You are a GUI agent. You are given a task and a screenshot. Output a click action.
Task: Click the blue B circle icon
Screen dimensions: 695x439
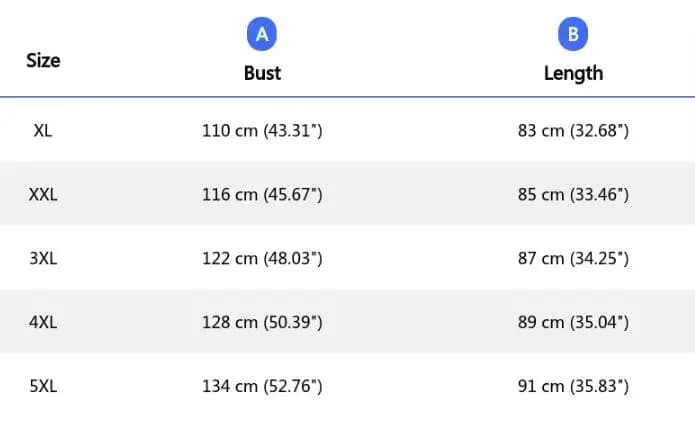coord(573,34)
